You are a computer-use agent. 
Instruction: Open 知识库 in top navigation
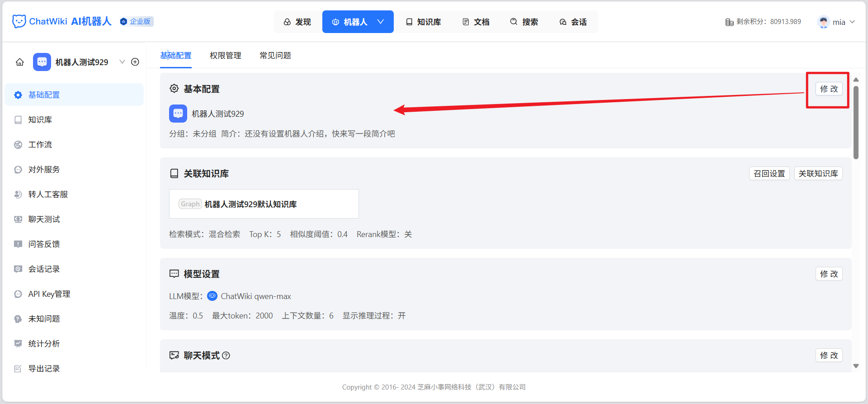(x=424, y=22)
